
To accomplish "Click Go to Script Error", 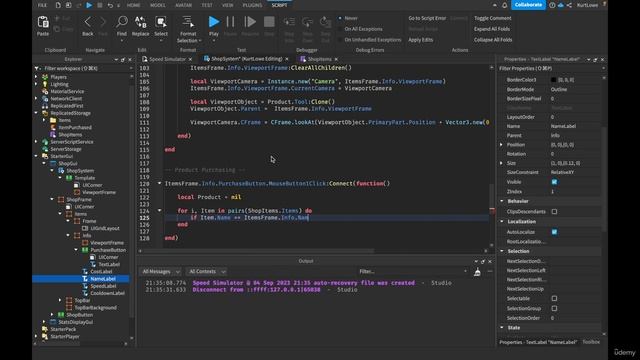I will tap(427, 18).
